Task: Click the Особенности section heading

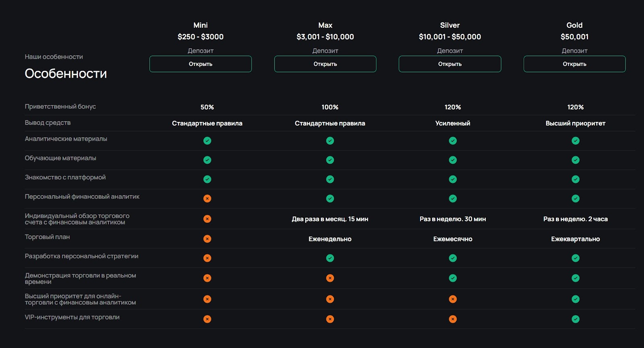Action: point(66,74)
